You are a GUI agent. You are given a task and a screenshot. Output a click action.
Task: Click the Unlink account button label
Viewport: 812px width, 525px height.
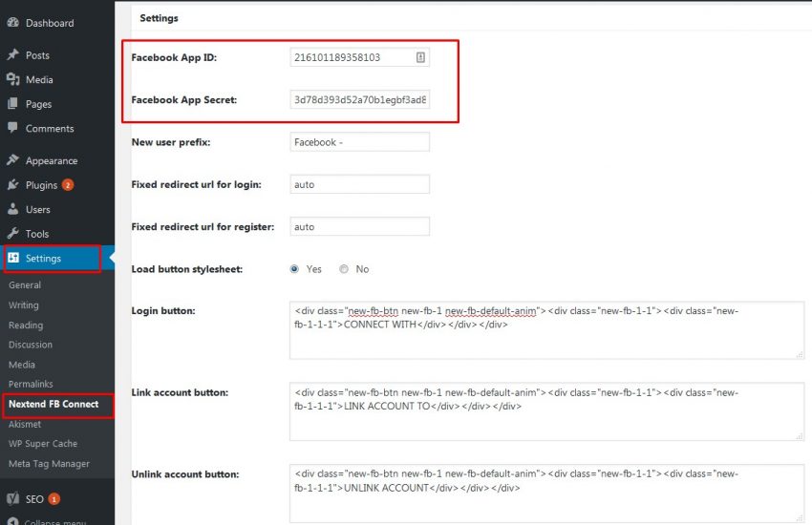(185, 474)
